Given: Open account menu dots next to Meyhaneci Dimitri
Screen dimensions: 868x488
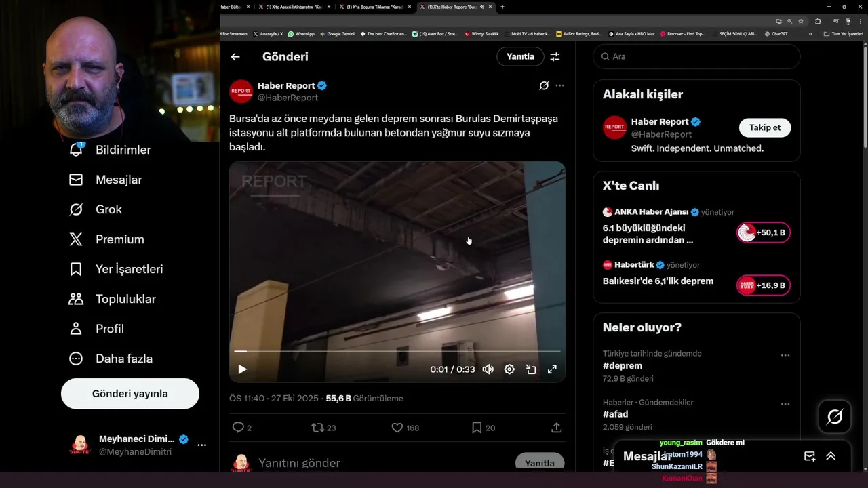Looking at the screenshot, I should (201, 445).
